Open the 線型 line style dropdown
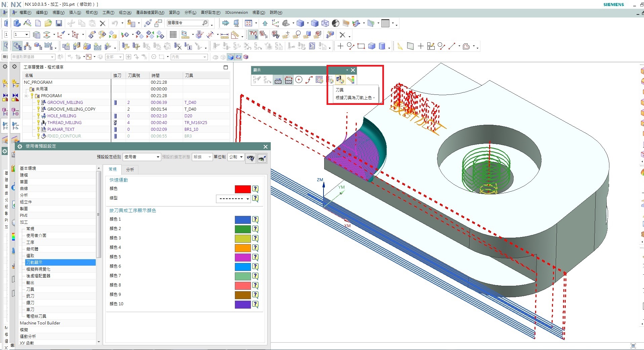The height and width of the screenshot is (350, 644). point(233,199)
